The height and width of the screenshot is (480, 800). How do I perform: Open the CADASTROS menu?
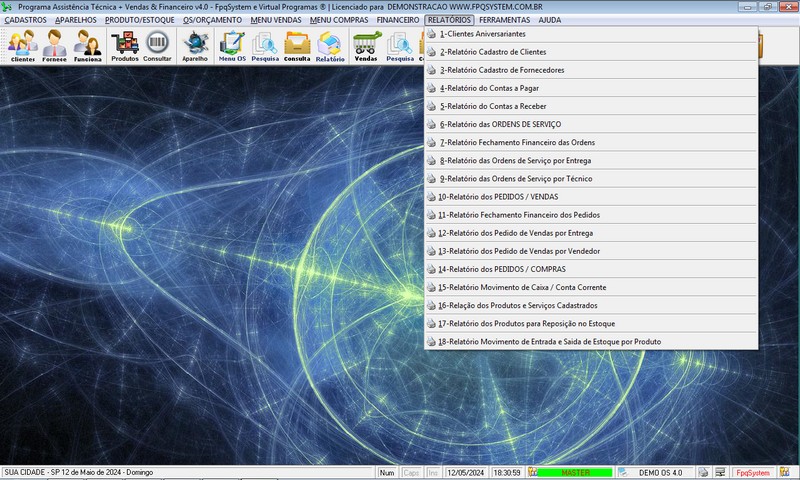[25, 20]
